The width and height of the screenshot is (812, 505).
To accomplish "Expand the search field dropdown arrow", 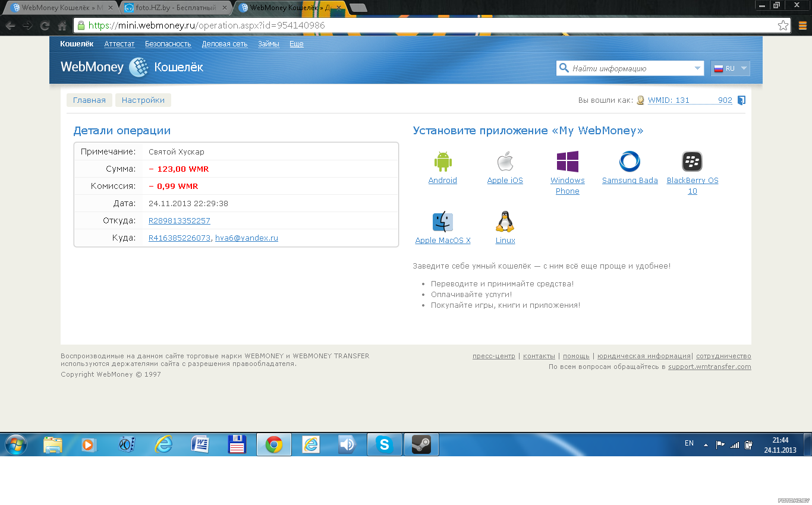I will point(697,68).
